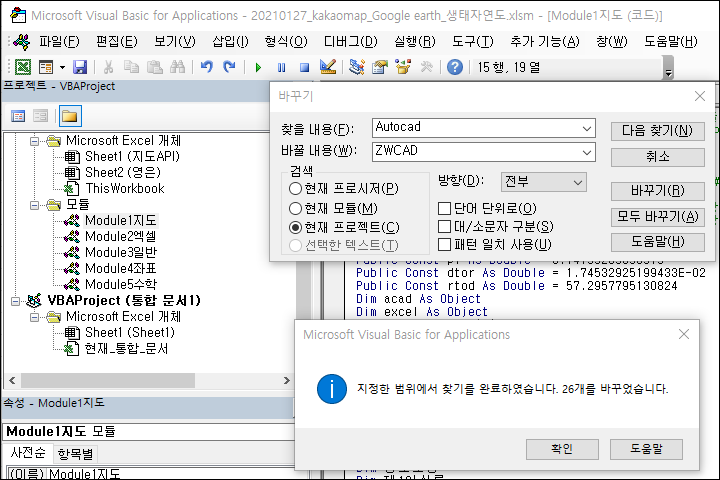Select Module4좌표 in project tree
Screen dimensions: 720x480
click(x=121, y=268)
